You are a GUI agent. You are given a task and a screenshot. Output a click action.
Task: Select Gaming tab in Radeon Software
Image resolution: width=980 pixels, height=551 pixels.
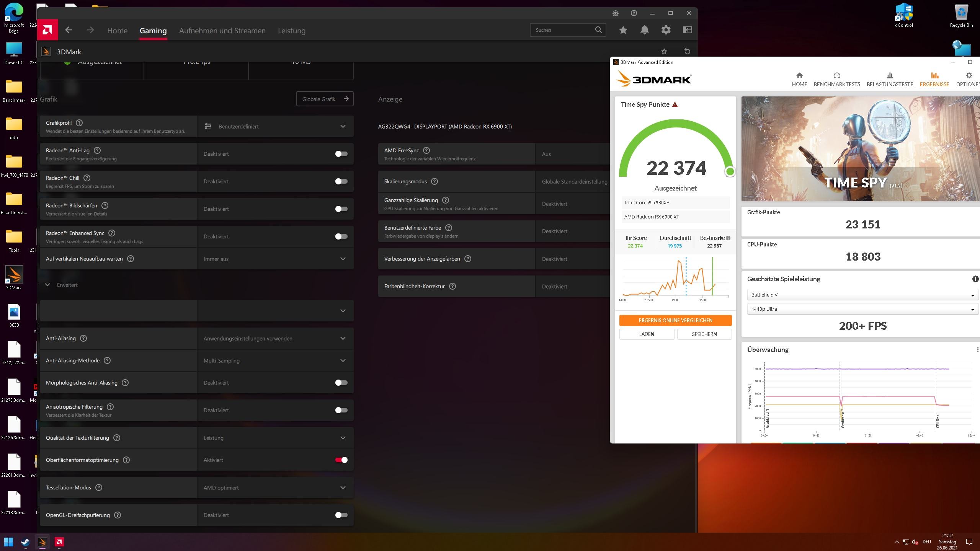[x=153, y=31]
